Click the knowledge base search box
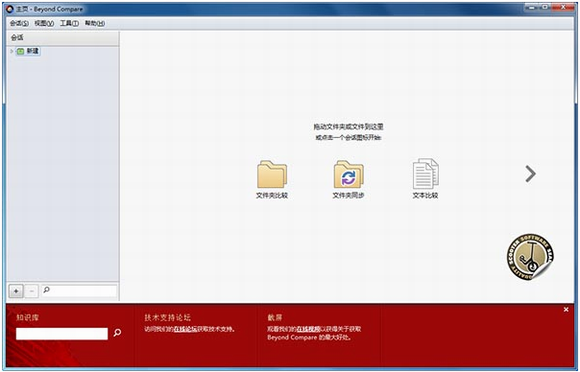 coord(62,334)
